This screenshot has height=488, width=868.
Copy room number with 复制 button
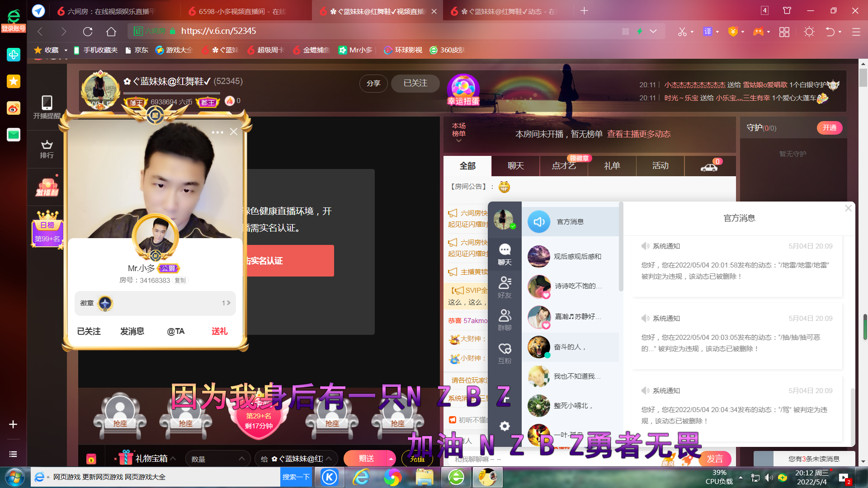coord(180,280)
